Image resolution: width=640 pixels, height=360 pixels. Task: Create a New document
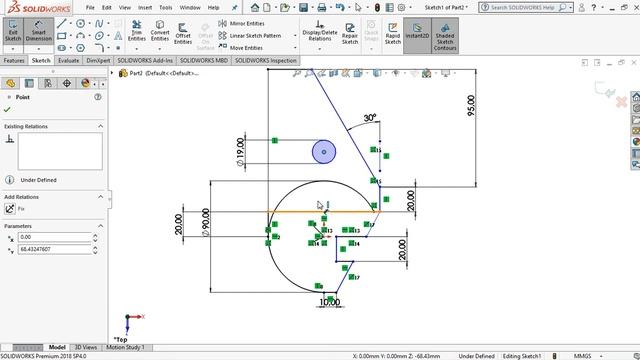(267, 7)
